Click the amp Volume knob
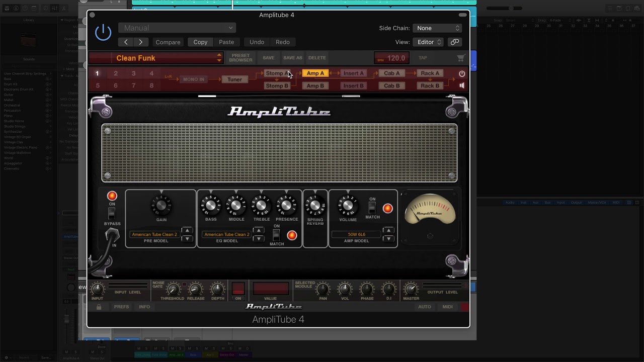 point(348,205)
